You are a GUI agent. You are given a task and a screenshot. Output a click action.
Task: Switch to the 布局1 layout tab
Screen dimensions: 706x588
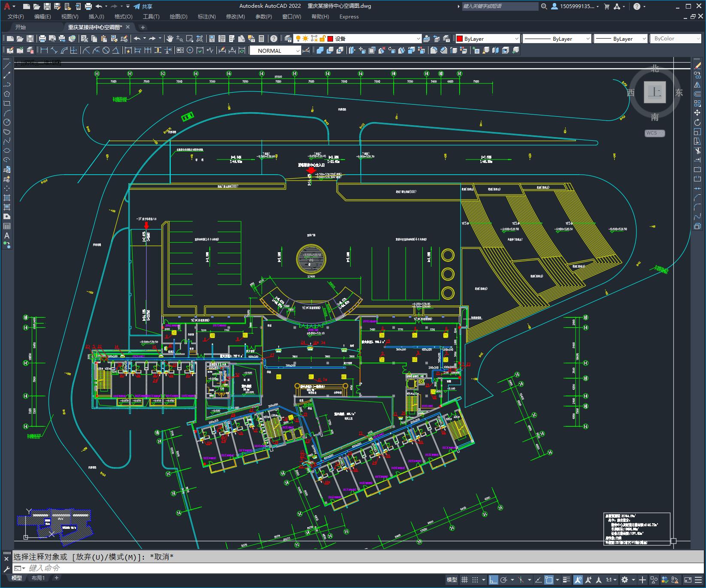38,578
